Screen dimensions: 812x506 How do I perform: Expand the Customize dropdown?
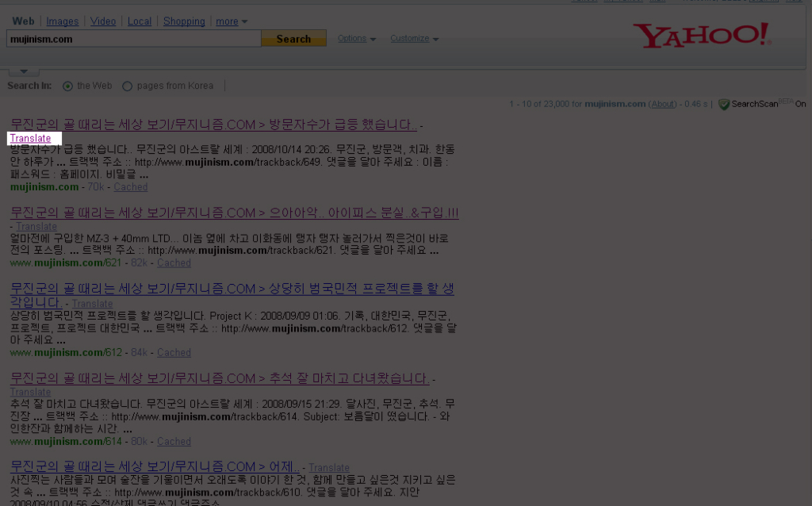click(x=414, y=38)
